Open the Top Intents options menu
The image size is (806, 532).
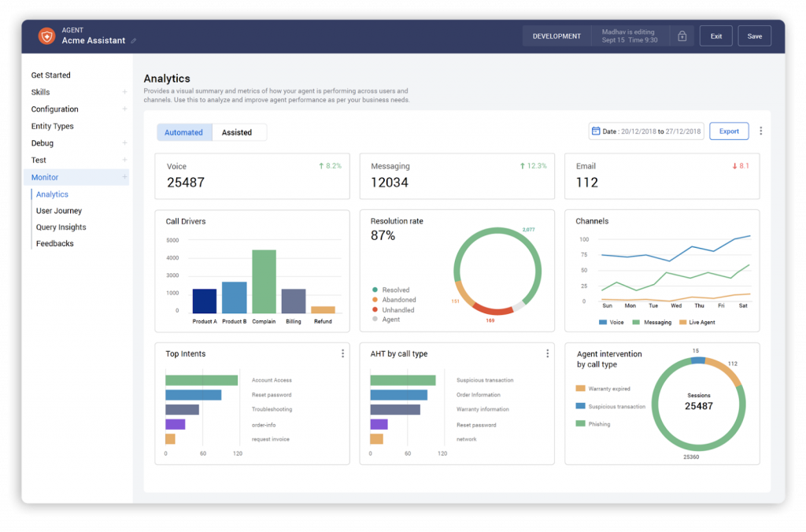coord(342,353)
